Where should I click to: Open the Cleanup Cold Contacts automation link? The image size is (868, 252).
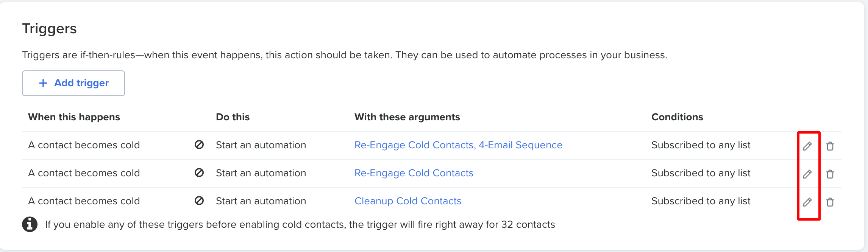[408, 201]
